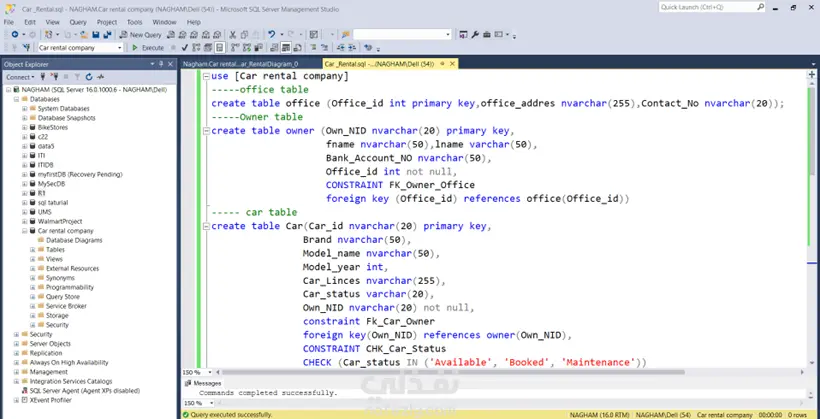Image resolution: width=820 pixels, height=419 pixels.
Task: Click the Query Options icon
Action: click(208, 48)
